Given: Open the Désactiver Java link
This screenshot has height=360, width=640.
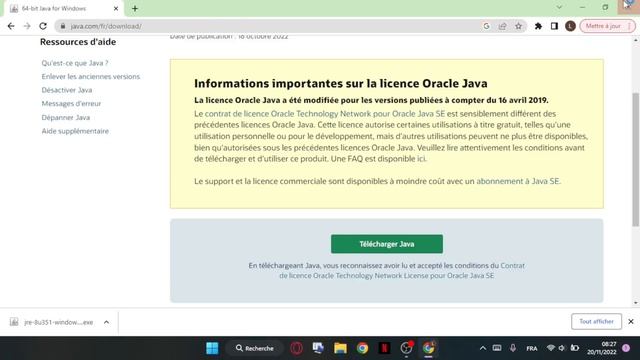Looking at the screenshot, I should click(x=67, y=90).
